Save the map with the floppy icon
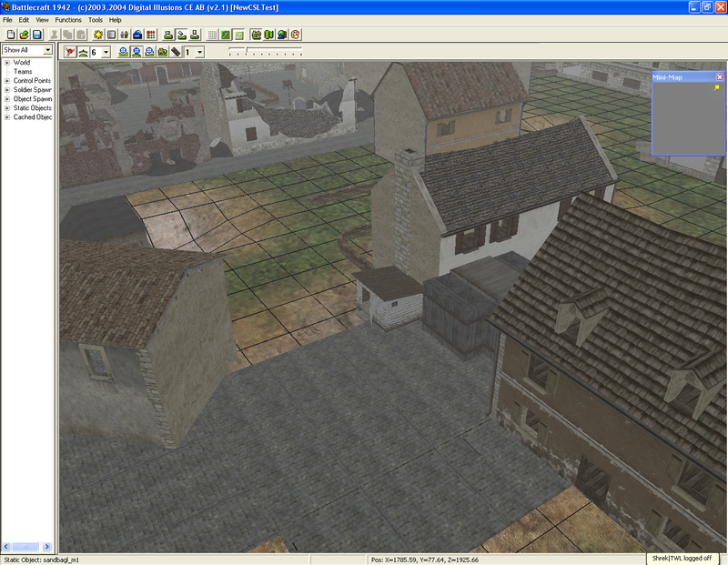 (37, 35)
